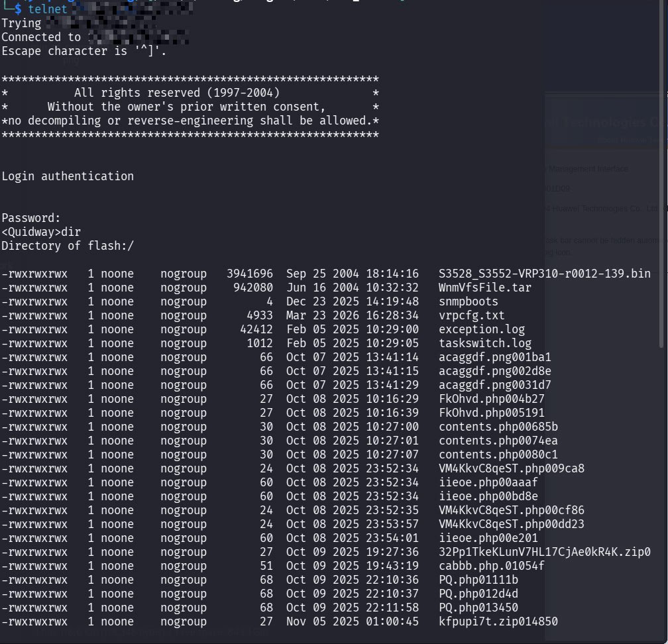
Task: Select PQ.php012d4d filename
Action: pyautogui.click(x=478, y=594)
